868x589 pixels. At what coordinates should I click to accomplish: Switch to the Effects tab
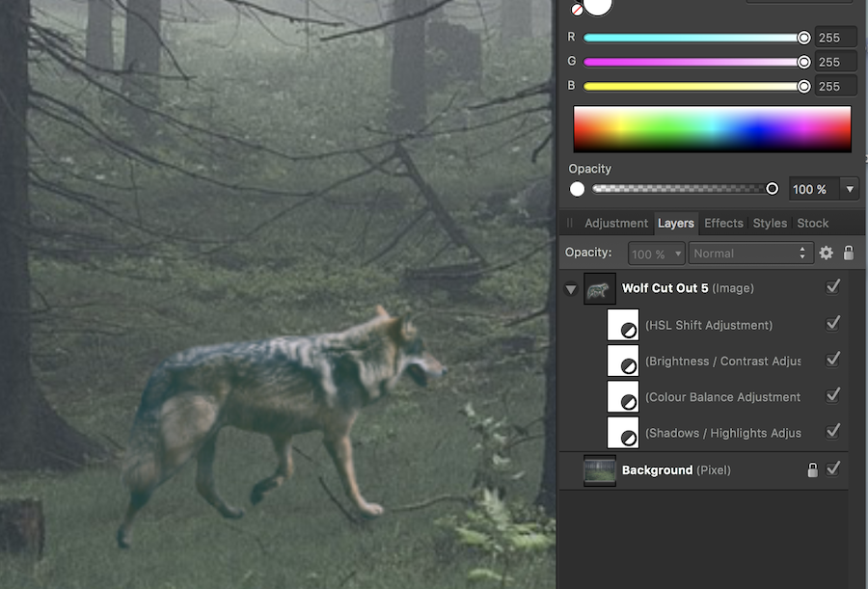tap(723, 223)
